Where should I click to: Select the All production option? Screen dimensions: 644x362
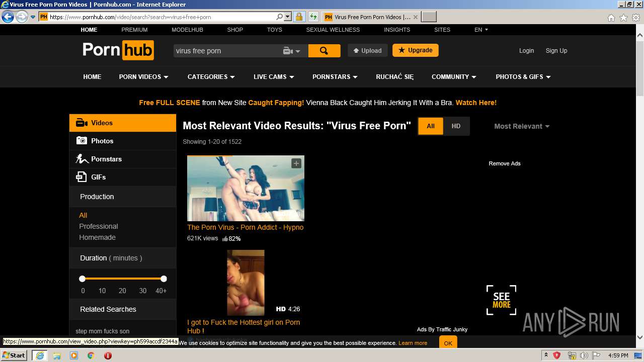coord(83,215)
